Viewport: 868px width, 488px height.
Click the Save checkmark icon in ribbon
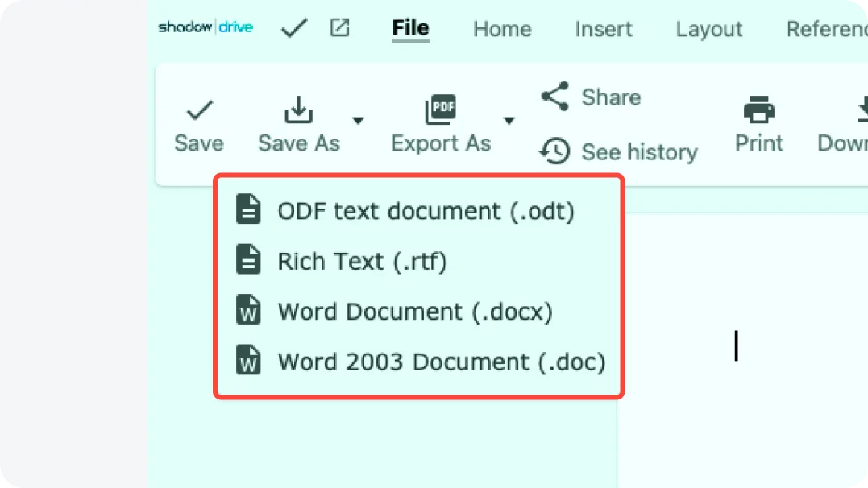point(199,110)
